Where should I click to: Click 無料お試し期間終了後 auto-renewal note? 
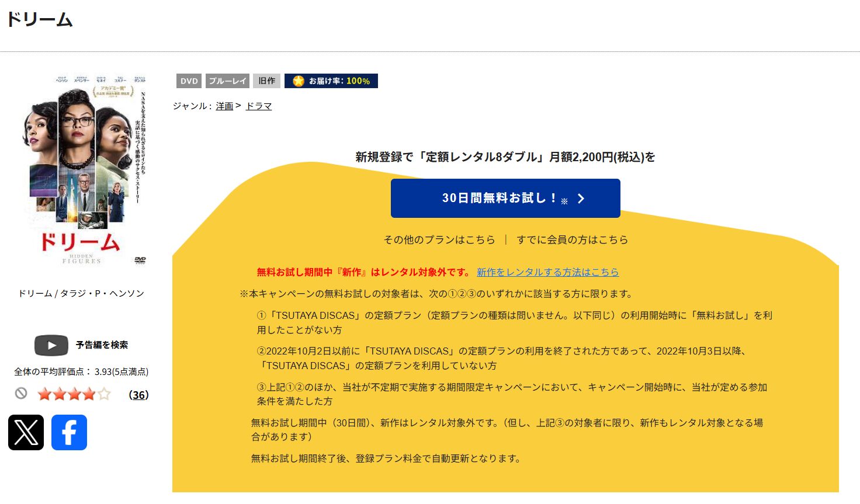[x=387, y=458]
